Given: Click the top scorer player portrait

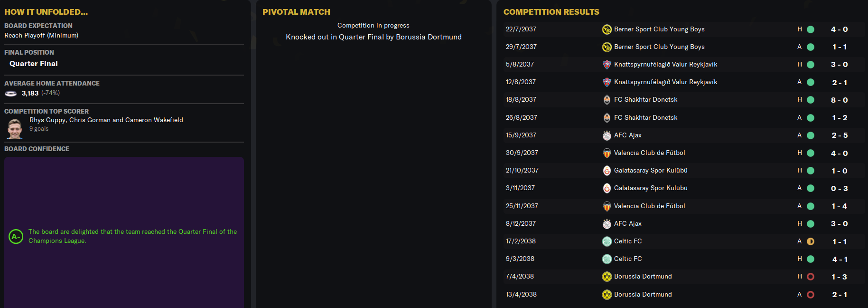Looking at the screenshot, I should coord(15,128).
